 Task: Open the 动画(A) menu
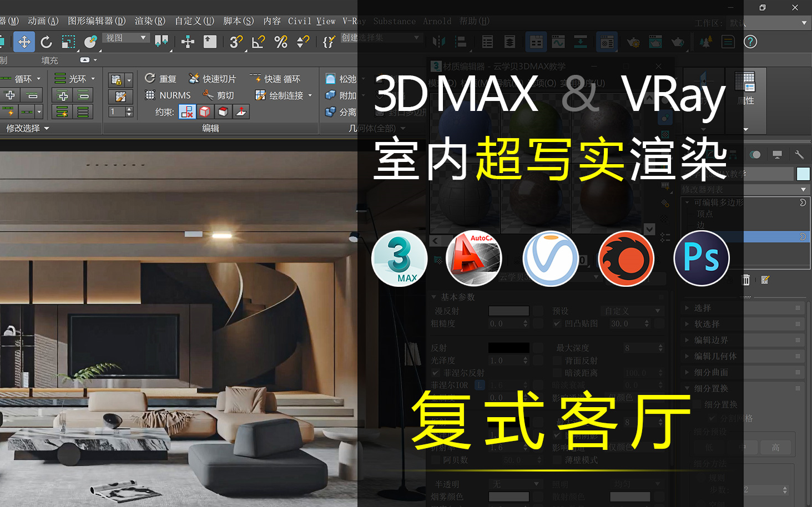point(43,21)
